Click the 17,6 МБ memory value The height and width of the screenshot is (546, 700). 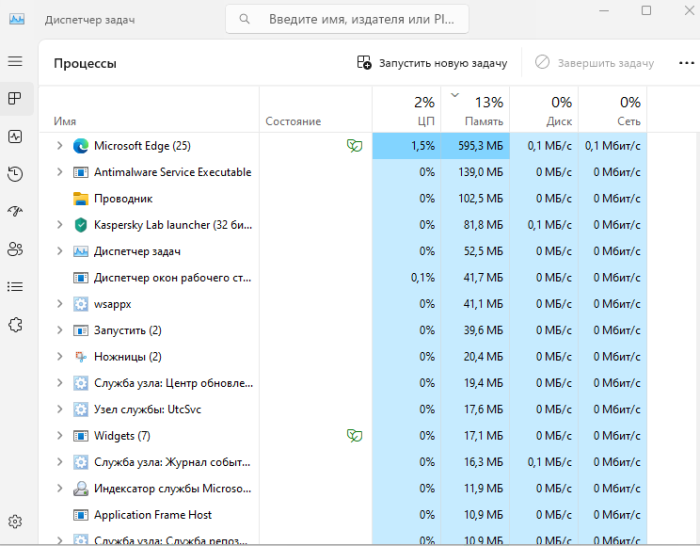483,409
